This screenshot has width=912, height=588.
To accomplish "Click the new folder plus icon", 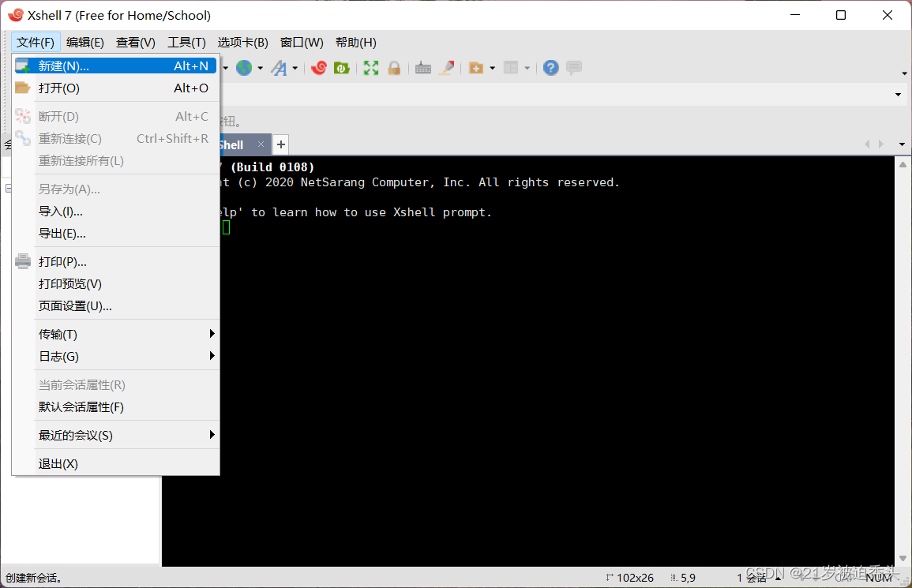I will point(476,68).
